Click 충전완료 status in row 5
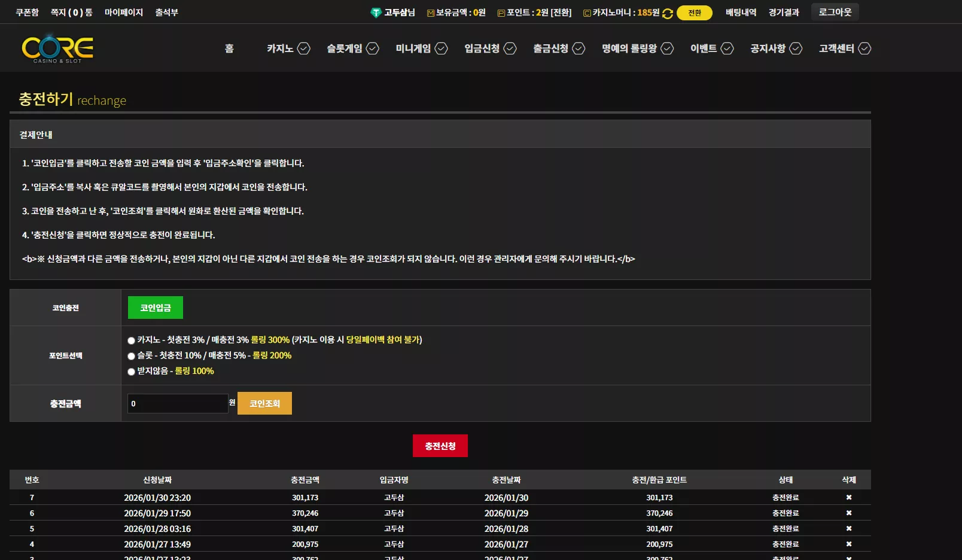This screenshot has height=560, width=962. click(786, 529)
